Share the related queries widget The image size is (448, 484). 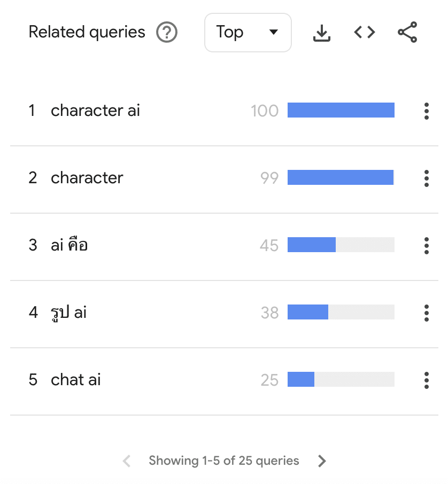(407, 32)
